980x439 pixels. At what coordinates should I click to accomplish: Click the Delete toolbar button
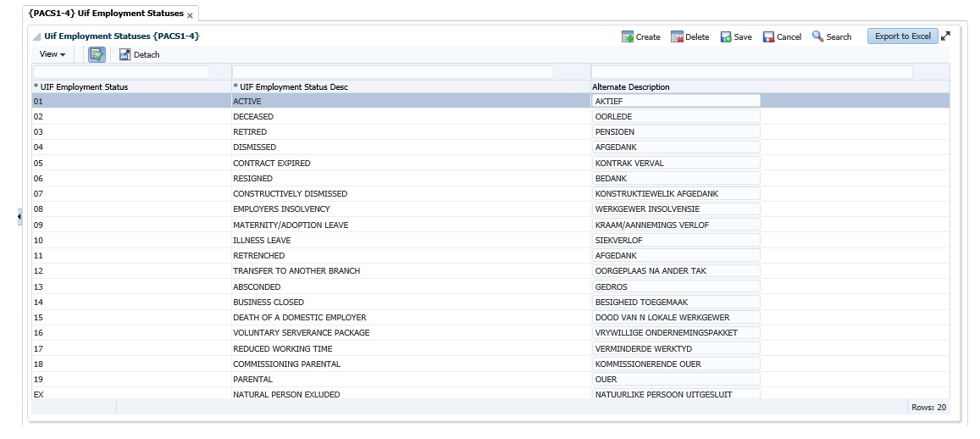click(x=690, y=37)
